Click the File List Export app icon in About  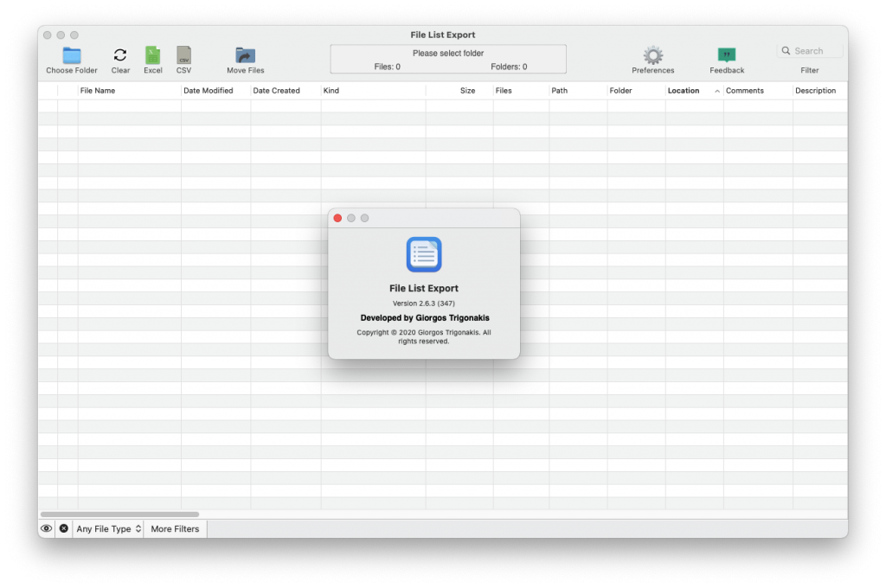pos(424,254)
